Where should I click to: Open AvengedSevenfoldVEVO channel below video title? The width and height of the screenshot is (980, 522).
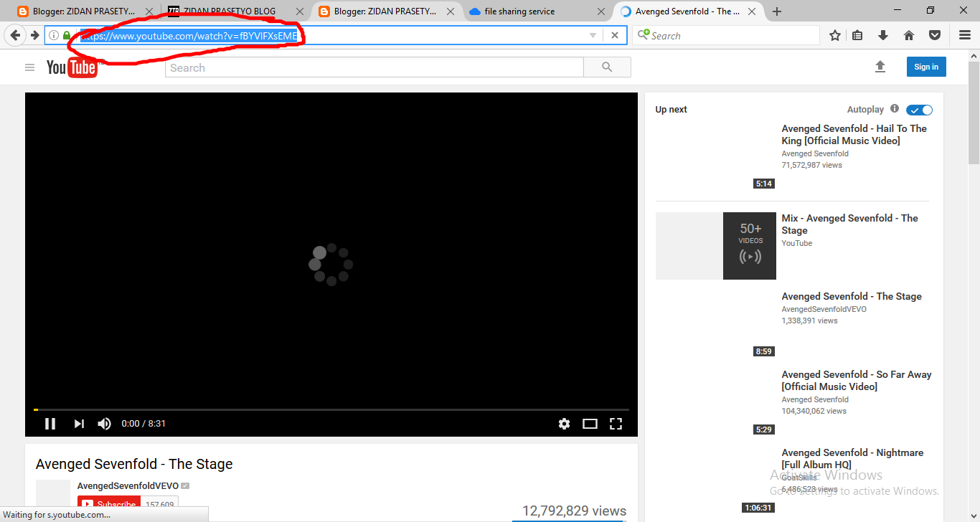point(128,485)
